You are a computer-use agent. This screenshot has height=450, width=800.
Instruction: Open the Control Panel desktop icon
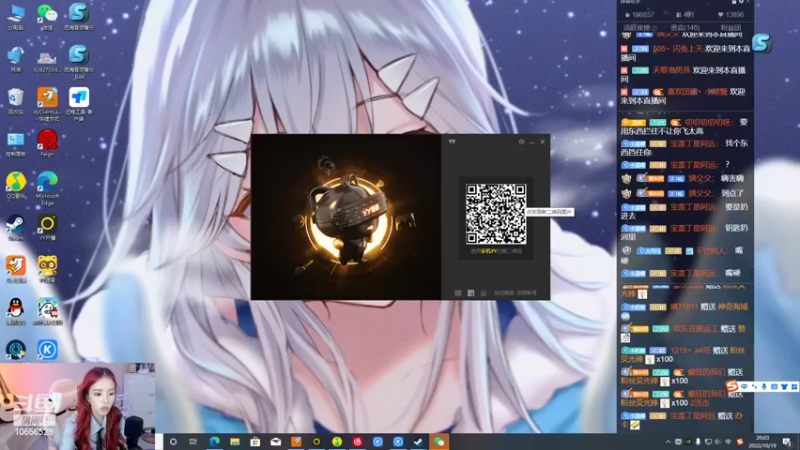coord(16,143)
